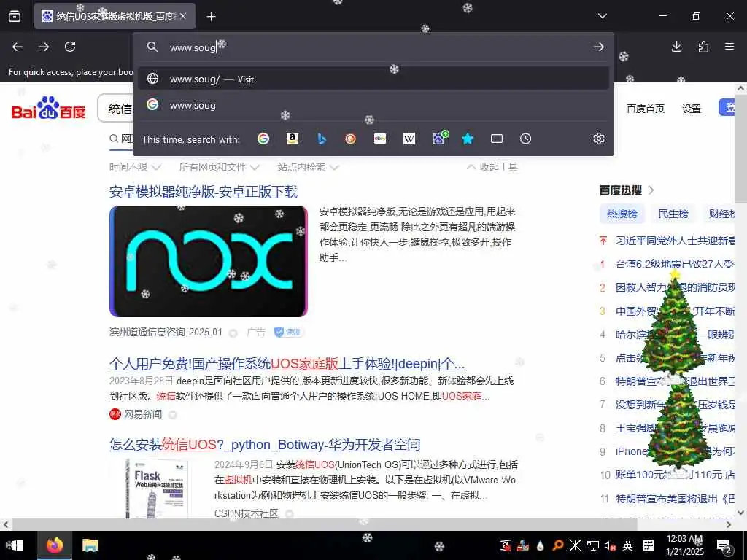The image size is (747, 560).
Task: Expand 百度热搜 arrow
Action: pos(651,190)
